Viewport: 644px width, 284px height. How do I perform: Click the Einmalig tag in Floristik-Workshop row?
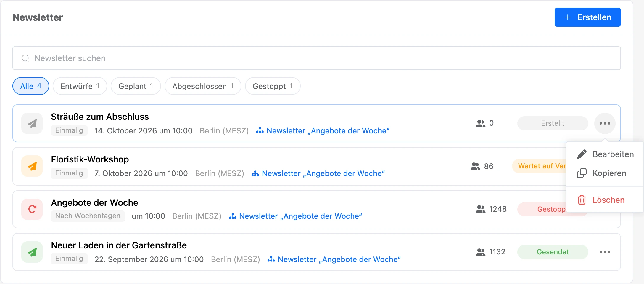69,173
